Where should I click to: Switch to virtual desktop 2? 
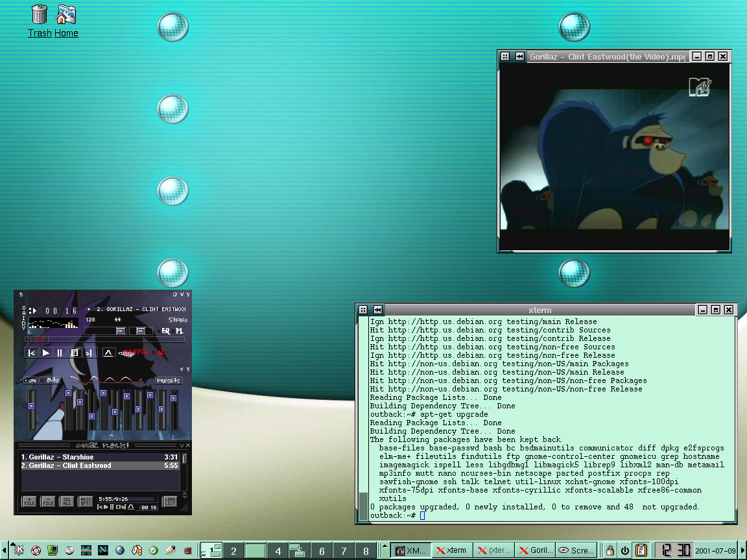[234, 551]
